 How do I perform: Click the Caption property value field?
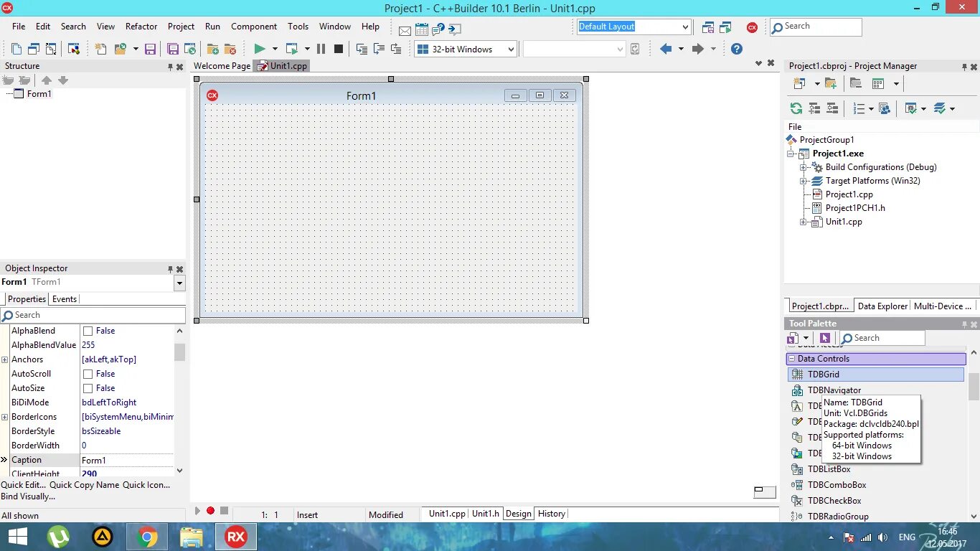(x=127, y=460)
